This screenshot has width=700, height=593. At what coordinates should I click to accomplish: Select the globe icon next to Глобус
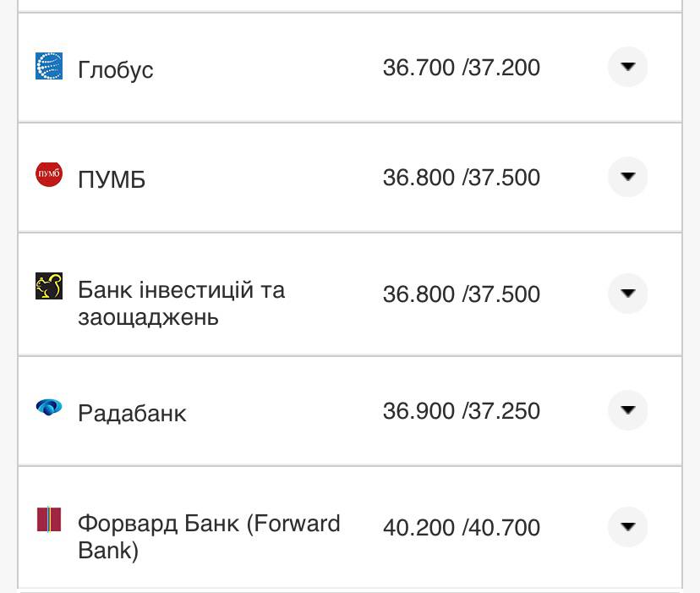pos(50,65)
